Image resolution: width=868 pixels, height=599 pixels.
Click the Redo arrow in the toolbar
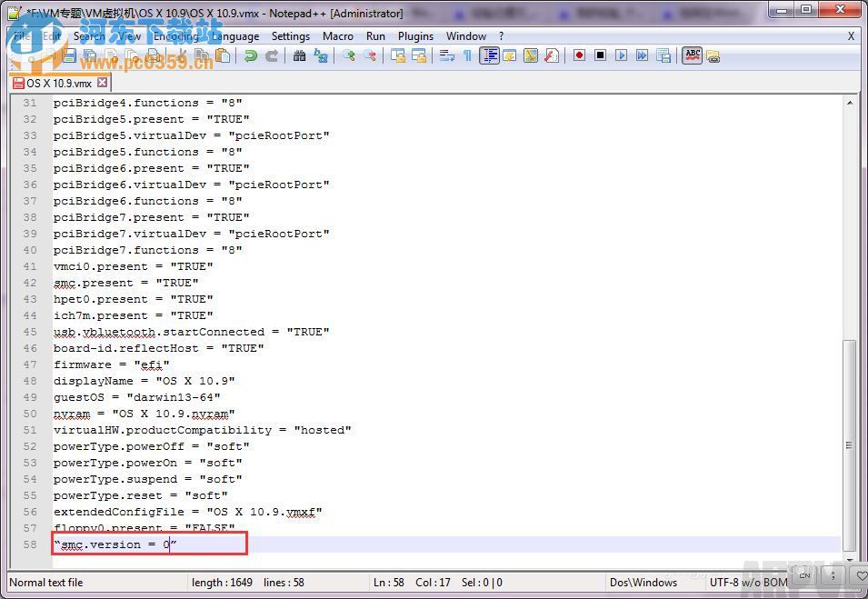(x=271, y=55)
